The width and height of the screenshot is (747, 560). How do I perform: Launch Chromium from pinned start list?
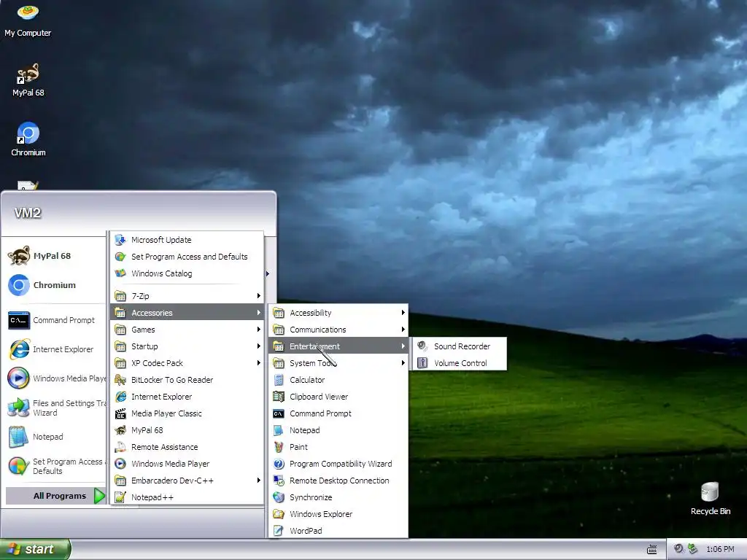(53, 285)
